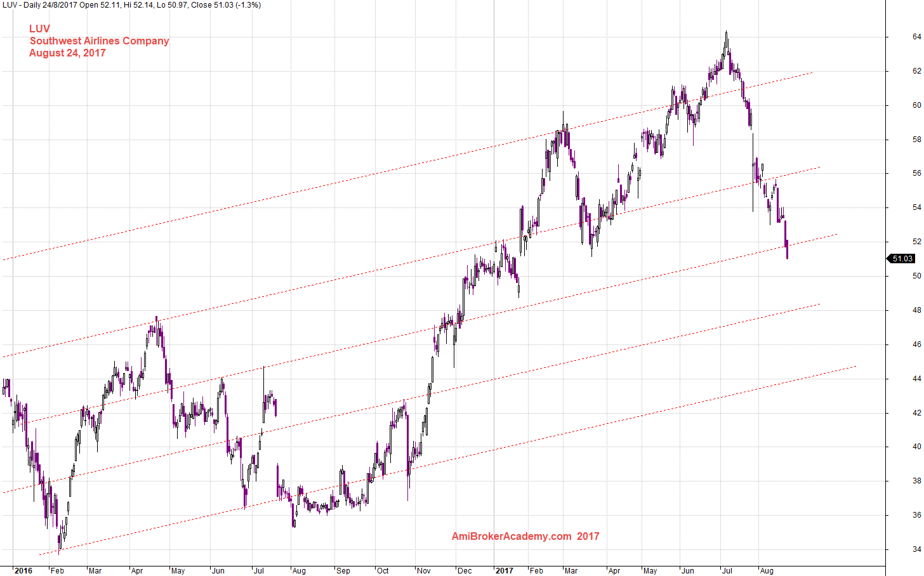This screenshot has height=576, width=924.
Task: Click the 46 price axis label
Action: (916, 344)
